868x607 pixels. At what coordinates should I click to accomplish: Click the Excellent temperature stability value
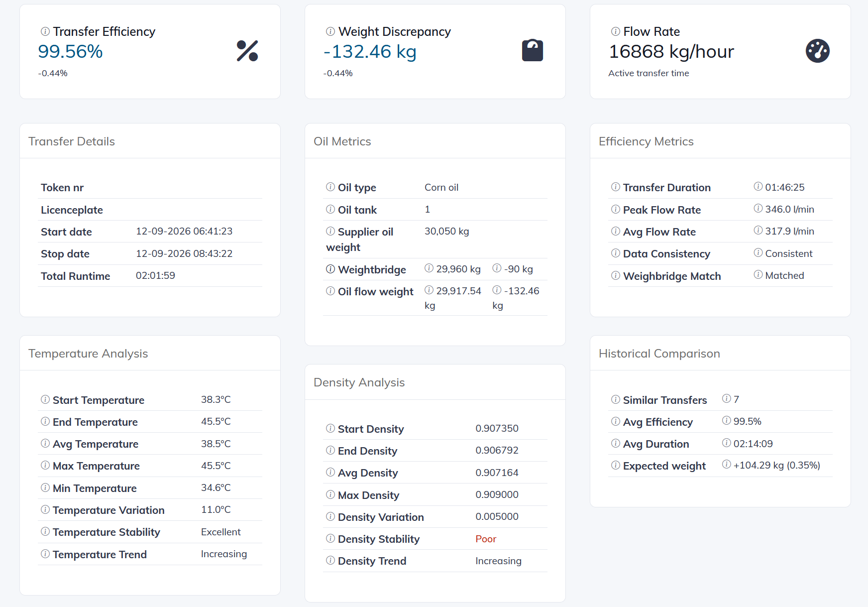[x=220, y=532]
